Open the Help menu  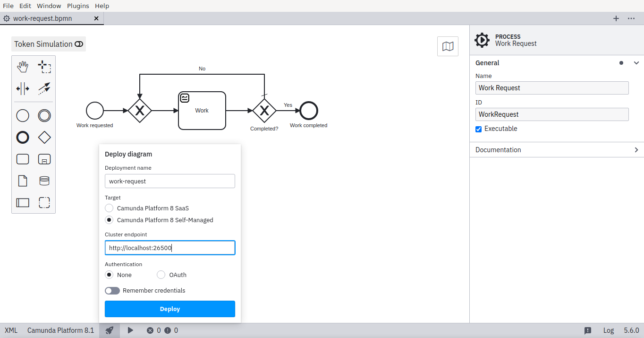coord(102,6)
